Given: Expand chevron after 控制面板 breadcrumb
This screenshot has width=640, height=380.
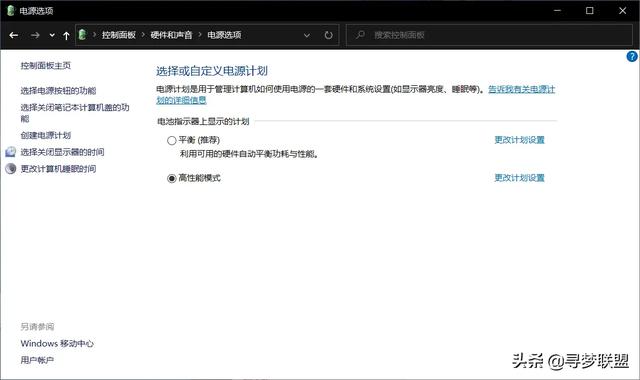Looking at the screenshot, I should click(x=143, y=35).
